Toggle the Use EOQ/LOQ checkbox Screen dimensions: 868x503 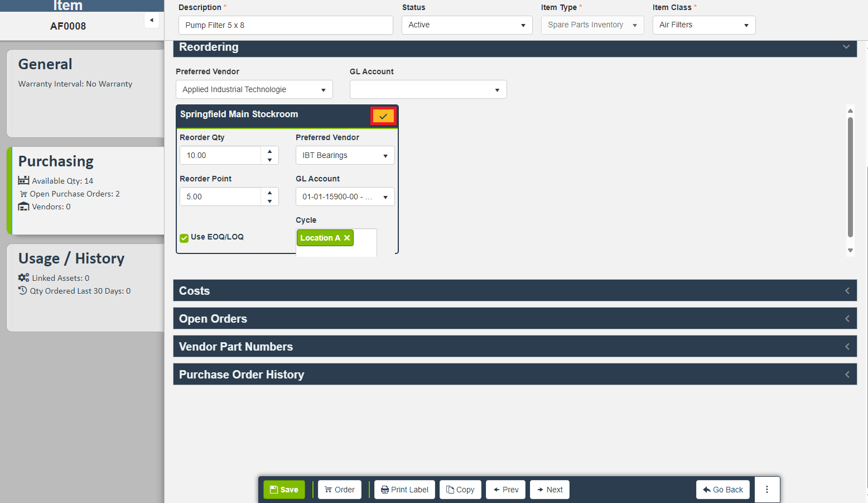(x=184, y=238)
